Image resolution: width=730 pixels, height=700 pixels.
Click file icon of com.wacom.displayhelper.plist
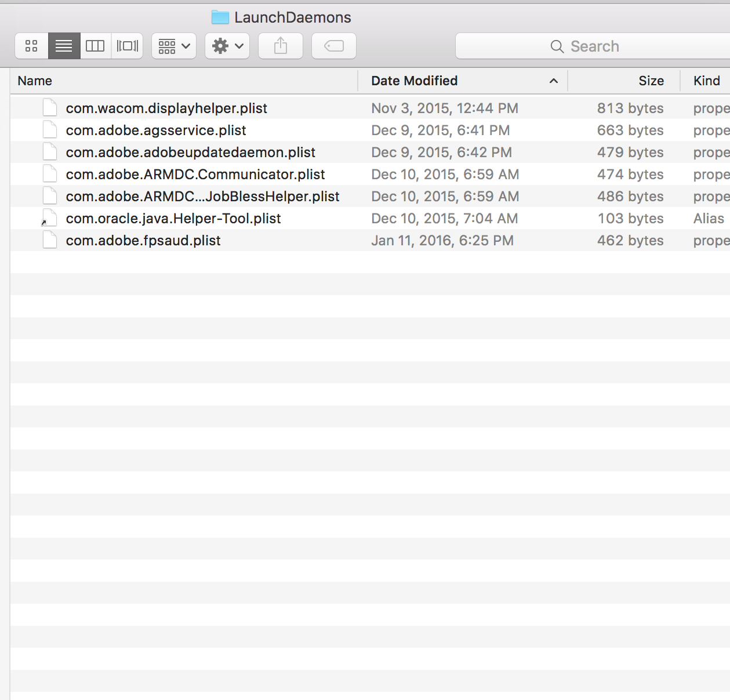point(50,108)
